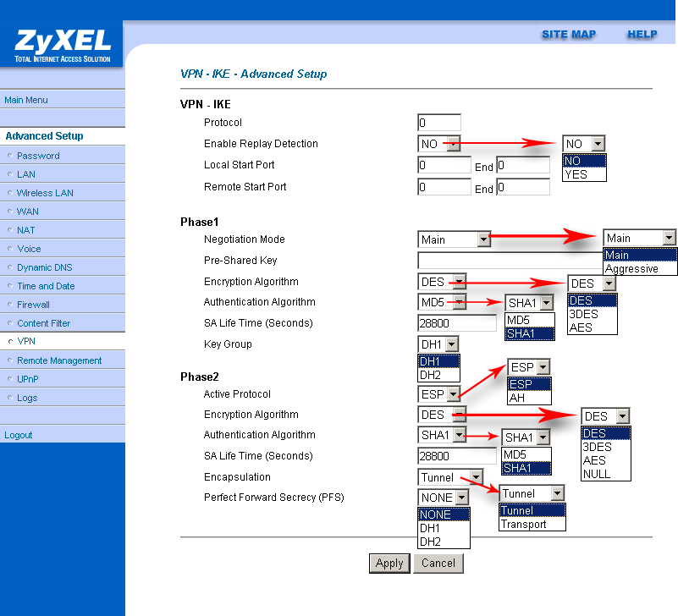Choose AH in Active Protocol list

(x=529, y=398)
